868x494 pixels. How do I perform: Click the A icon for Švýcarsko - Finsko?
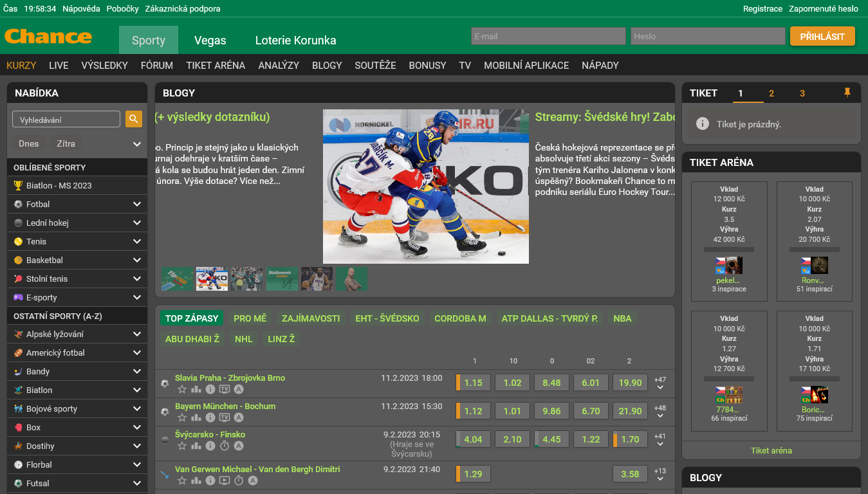(x=239, y=446)
